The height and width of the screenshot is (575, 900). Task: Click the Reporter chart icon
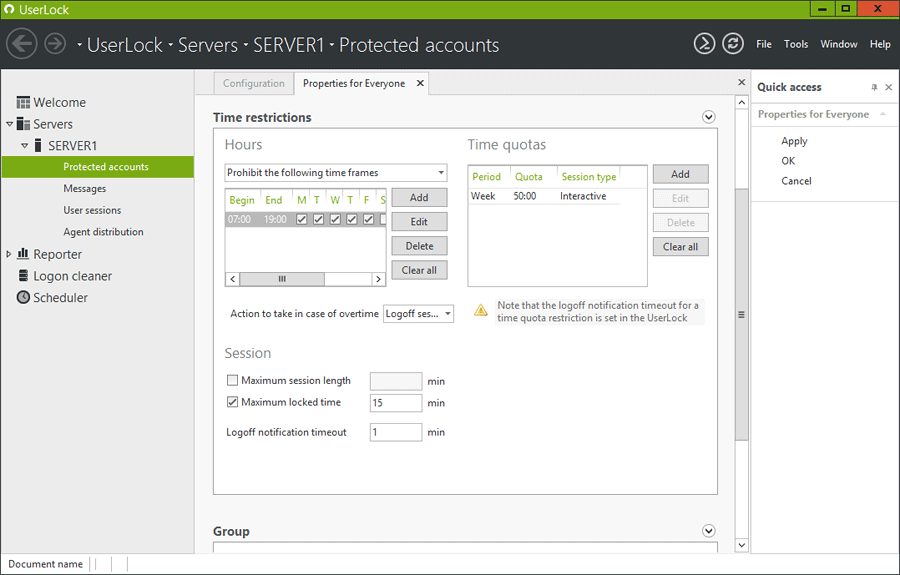pyautogui.click(x=23, y=254)
